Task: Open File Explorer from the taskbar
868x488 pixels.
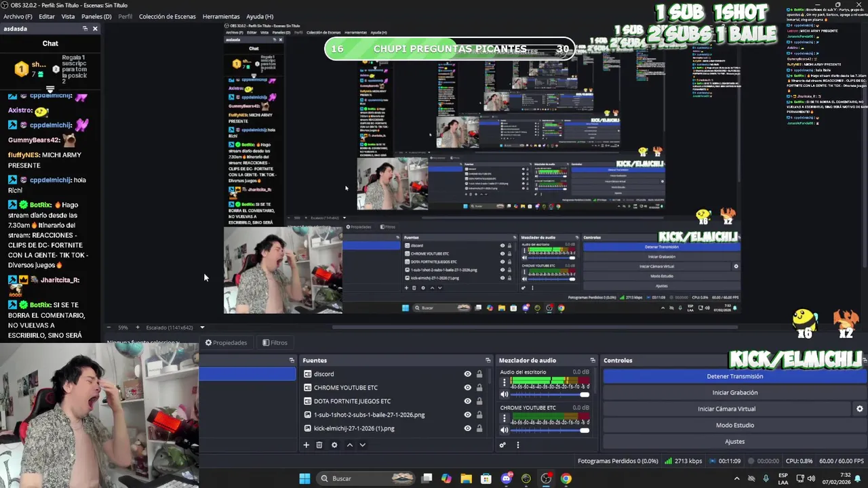Action: click(466, 479)
